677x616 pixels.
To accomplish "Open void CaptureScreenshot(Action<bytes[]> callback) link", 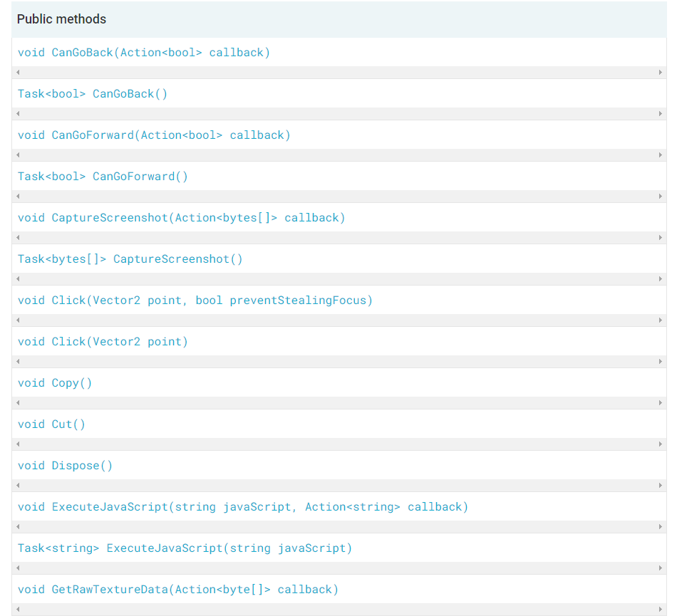I will click(181, 218).
